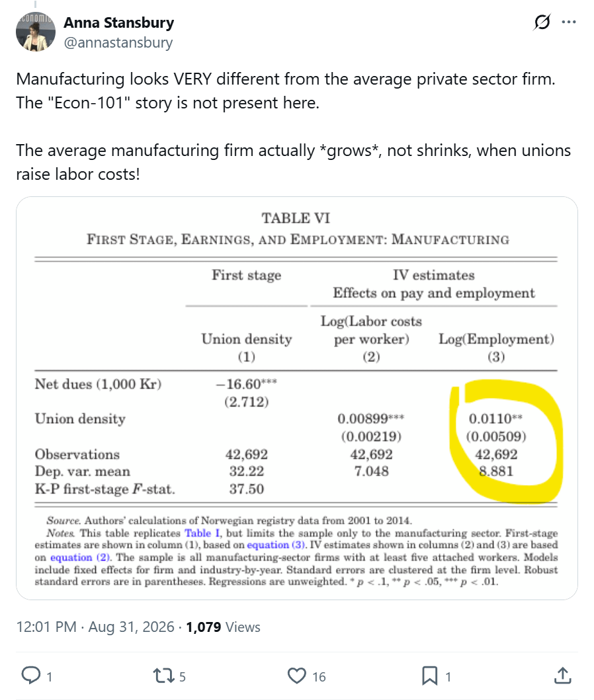Open the Anna Stansbury display name
The width and height of the screenshot is (594, 700).
click(x=119, y=22)
